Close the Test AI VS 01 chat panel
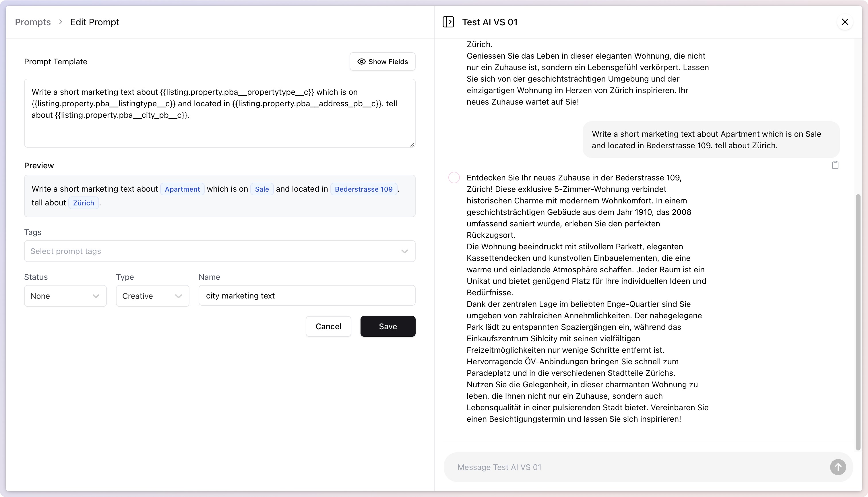This screenshot has height=497, width=868. 845,22
